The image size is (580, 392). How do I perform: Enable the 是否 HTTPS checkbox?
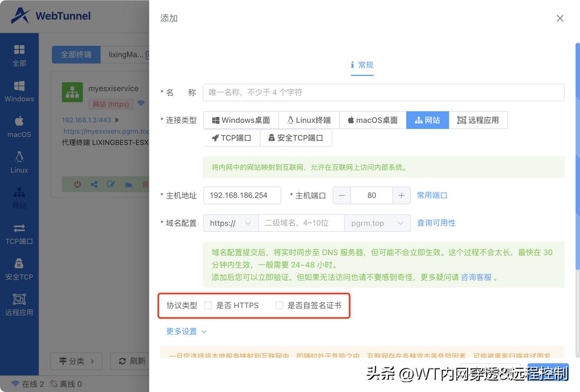[208, 305]
